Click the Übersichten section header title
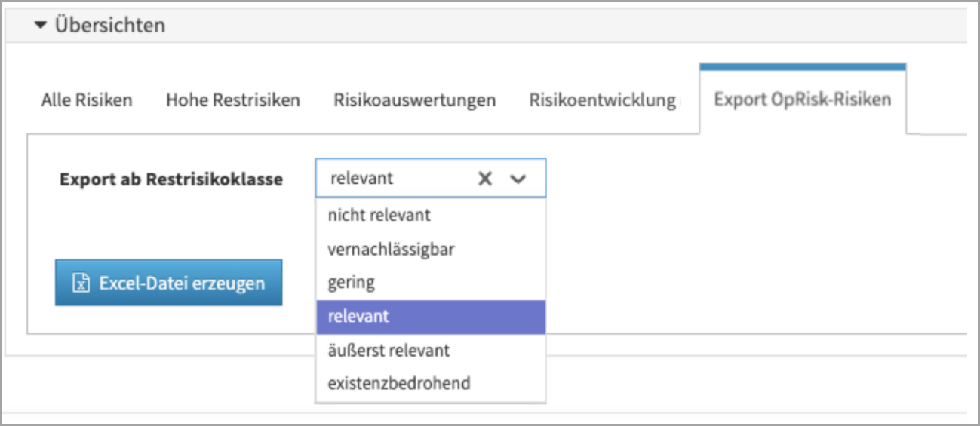The height and width of the screenshot is (426, 980). tap(109, 26)
